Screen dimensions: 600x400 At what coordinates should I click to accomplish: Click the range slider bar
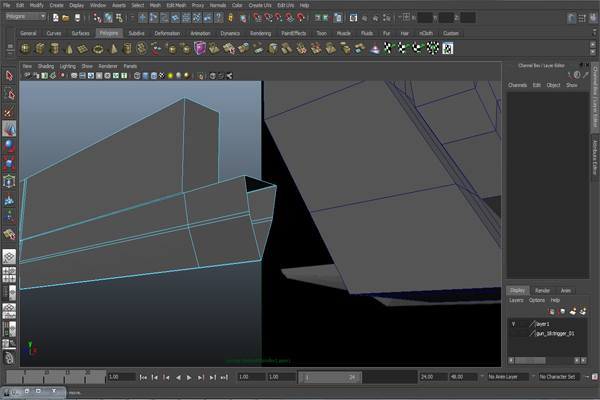coord(330,377)
